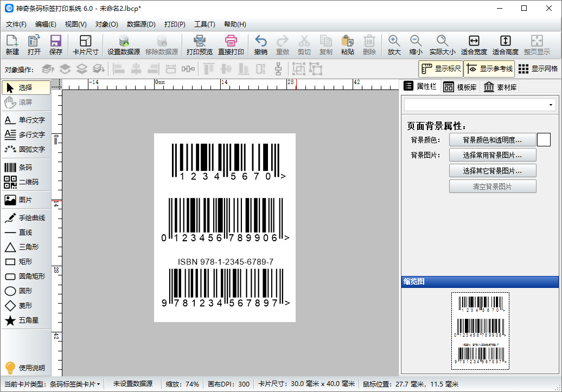Open the 视图(V) menu

[75, 24]
